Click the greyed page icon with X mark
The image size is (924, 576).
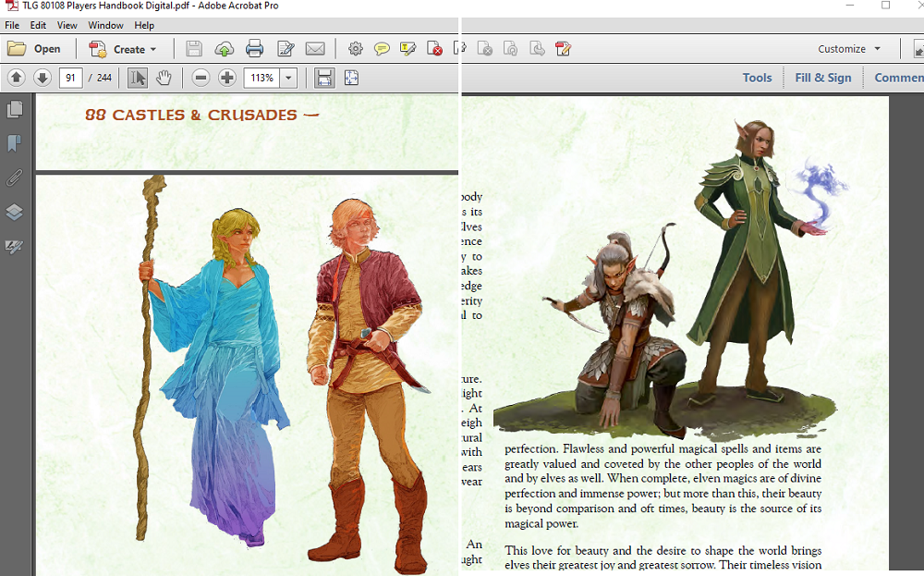coord(484,49)
